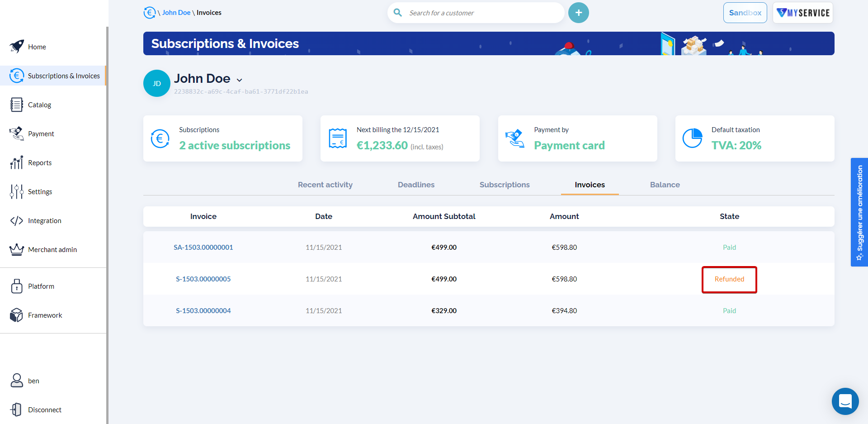868x424 pixels.
Task: Click Disconnect label in sidebar
Action: (45, 410)
